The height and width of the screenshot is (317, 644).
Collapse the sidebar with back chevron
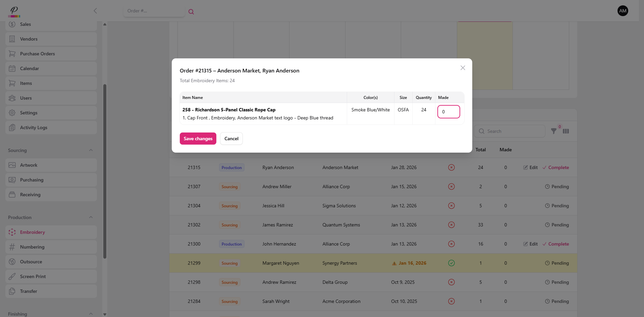click(x=95, y=11)
